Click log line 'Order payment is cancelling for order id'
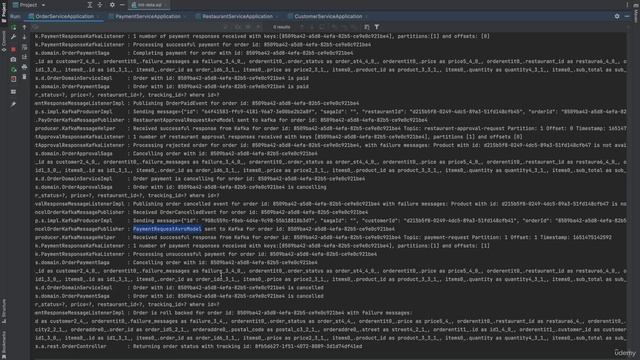 click(249, 179)
